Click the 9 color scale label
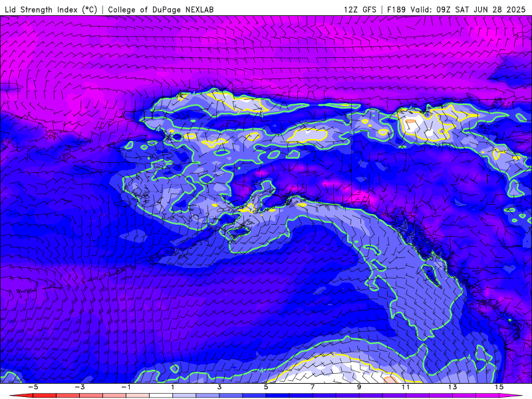 tap(359, 387)
